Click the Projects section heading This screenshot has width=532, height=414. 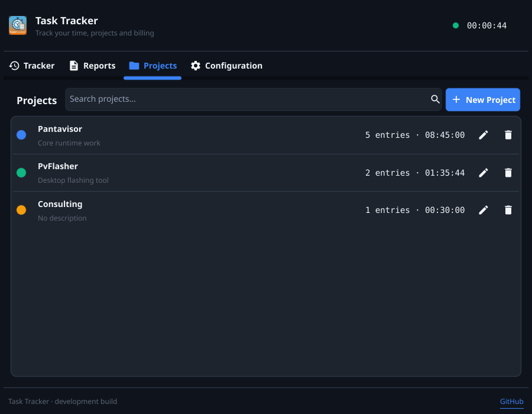pos(37,101)
